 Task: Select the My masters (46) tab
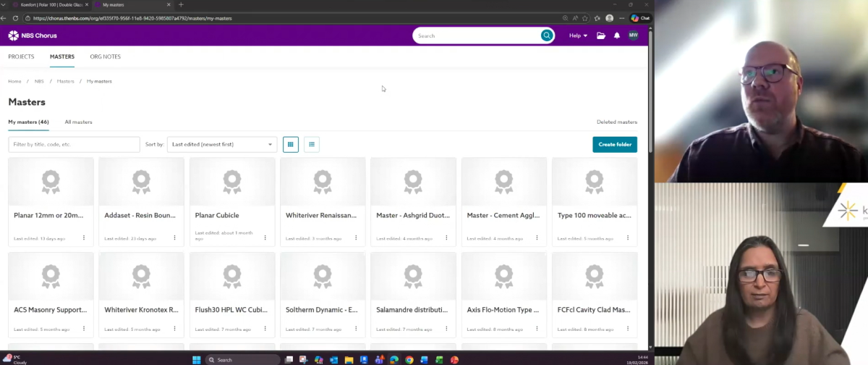[x=28, y=122]
